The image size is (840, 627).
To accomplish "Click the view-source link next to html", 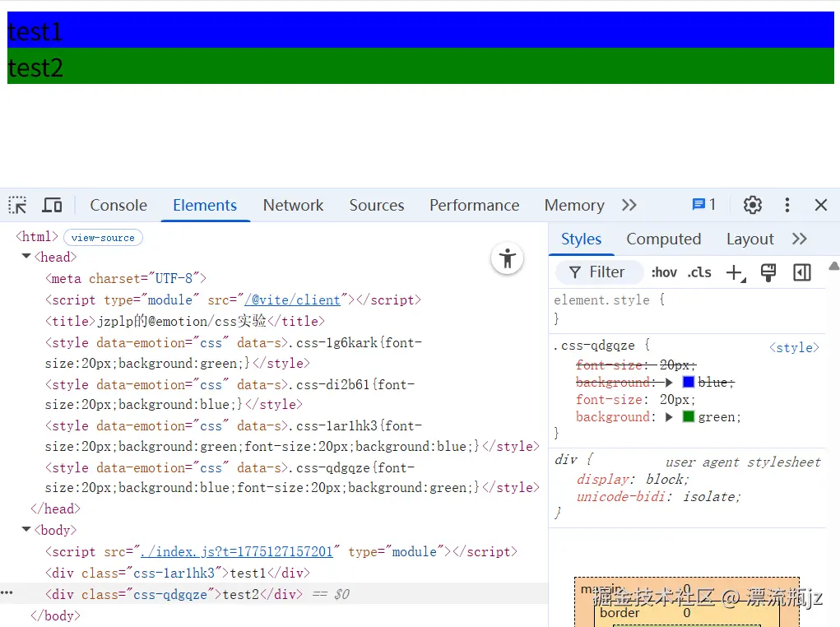I will point(103,237).
